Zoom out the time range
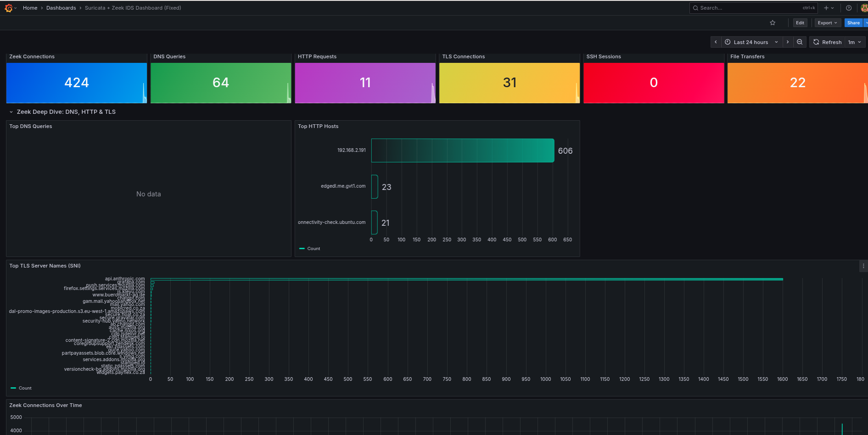The image size is (868, 435). point(800,42)
